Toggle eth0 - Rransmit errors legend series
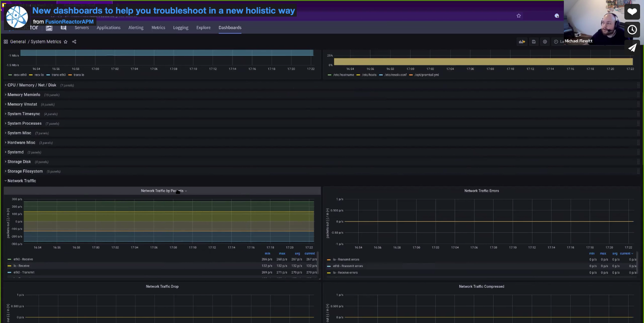 [348, 266]
